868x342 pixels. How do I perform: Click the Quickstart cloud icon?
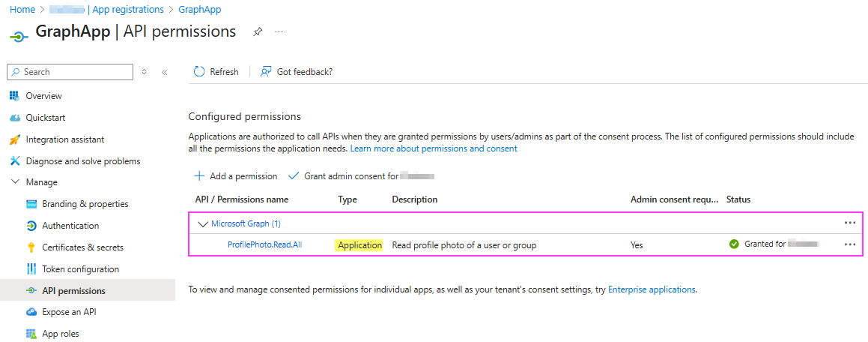(15, 118)
